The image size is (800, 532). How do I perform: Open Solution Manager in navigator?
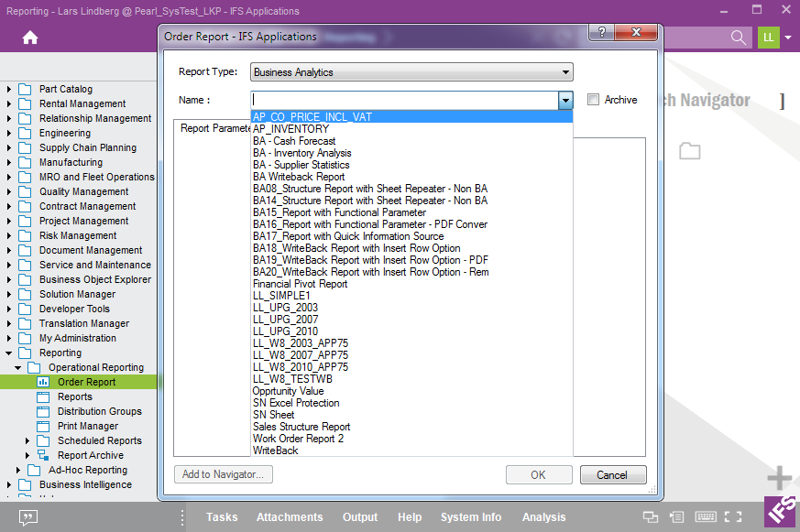pyautogui.click(x=78, y=294)
